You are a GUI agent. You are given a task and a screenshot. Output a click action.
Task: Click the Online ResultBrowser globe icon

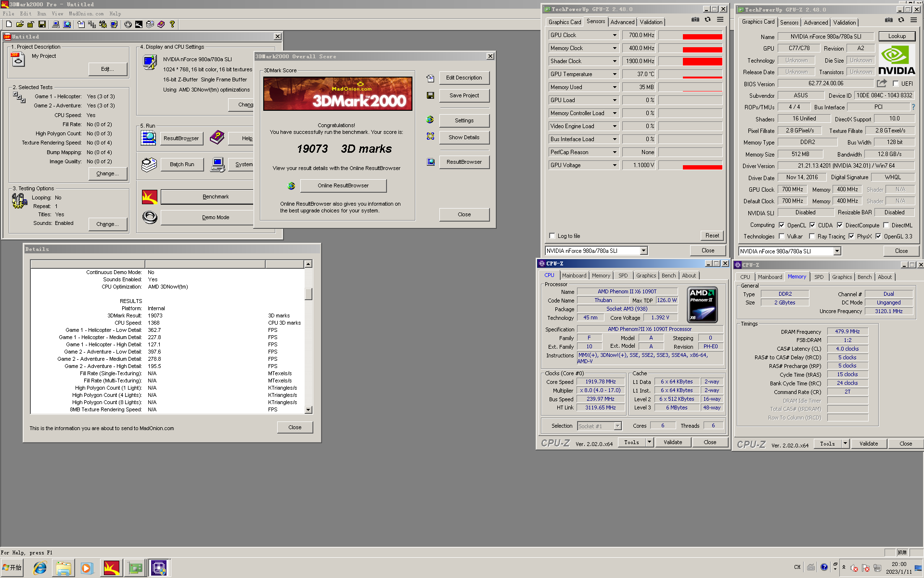click(x=291, y=186)
